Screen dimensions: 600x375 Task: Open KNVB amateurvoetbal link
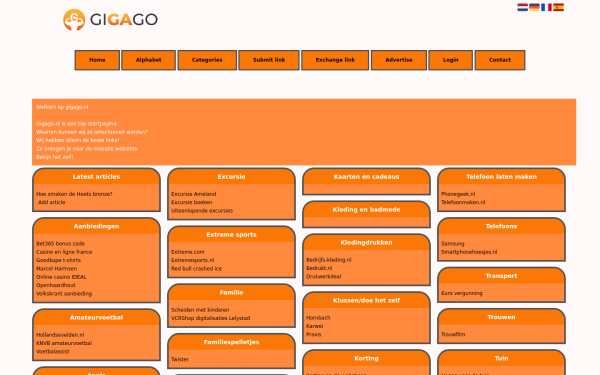tap(64, 343)
